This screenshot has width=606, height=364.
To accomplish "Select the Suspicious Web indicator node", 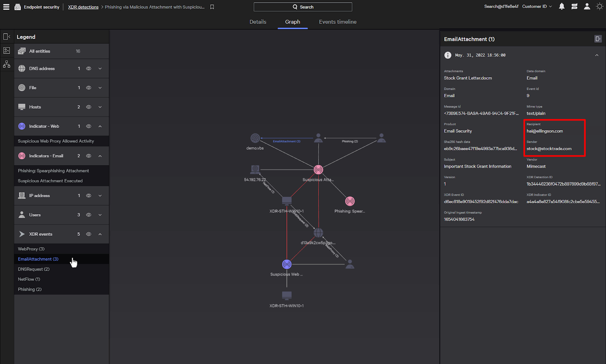I will click(287, 264).
